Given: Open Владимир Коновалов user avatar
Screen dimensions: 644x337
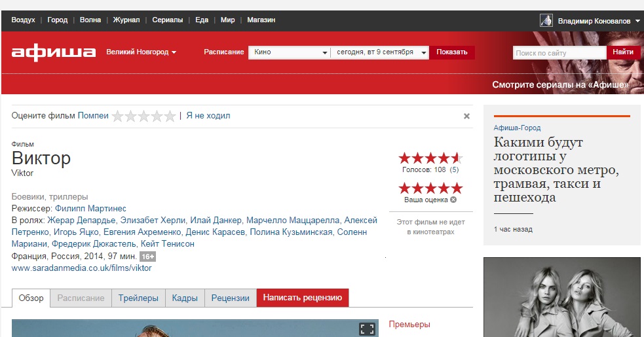Looking at the screenshot, I should tap(546, 20).
